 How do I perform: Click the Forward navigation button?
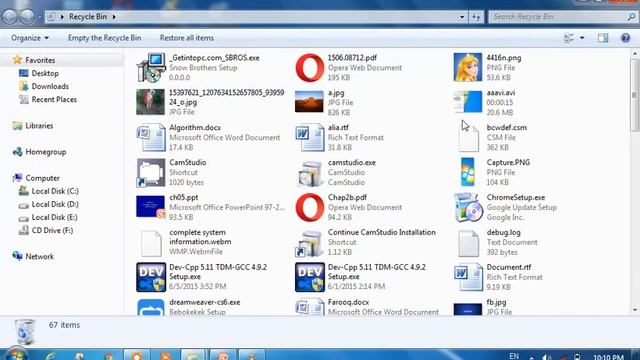click(x=27, y=16)
